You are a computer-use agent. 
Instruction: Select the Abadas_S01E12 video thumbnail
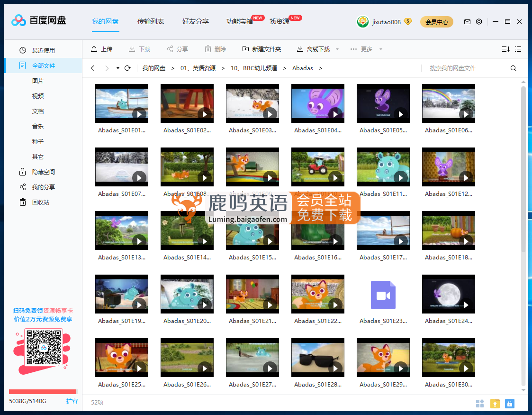click(449, 167)
